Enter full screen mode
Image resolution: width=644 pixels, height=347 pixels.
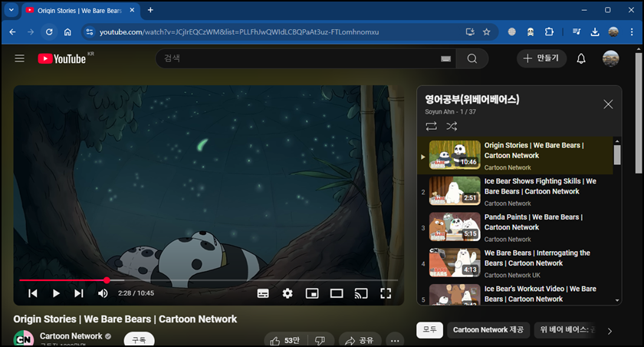386,293
